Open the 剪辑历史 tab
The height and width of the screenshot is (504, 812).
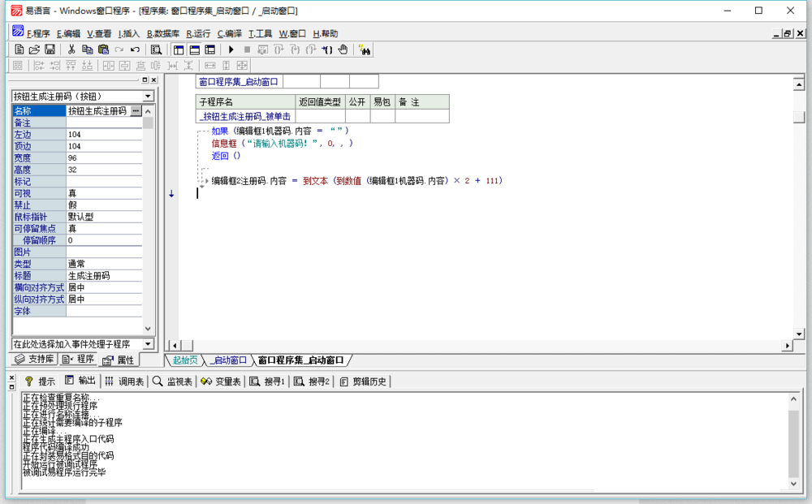coord(363,381)
